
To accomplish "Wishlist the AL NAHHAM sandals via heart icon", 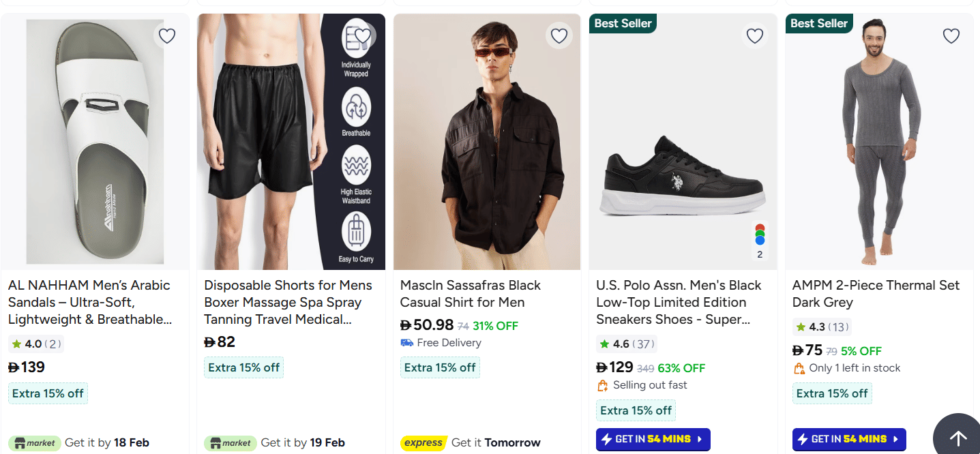I will [167, 35].
